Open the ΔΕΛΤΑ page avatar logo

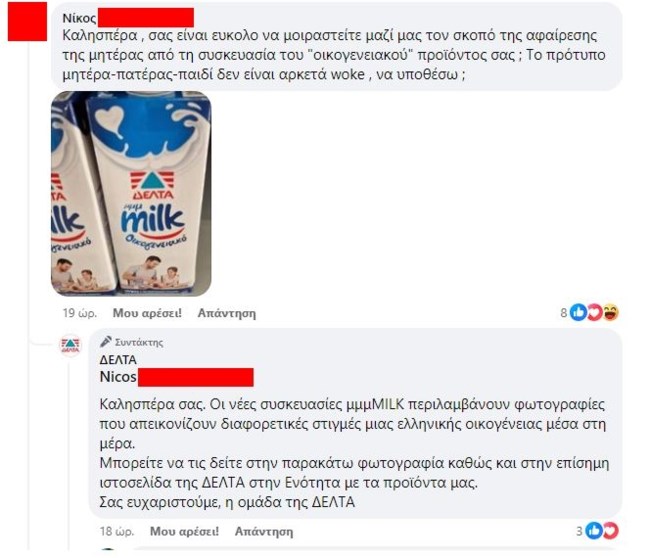[x=70, y=345]
